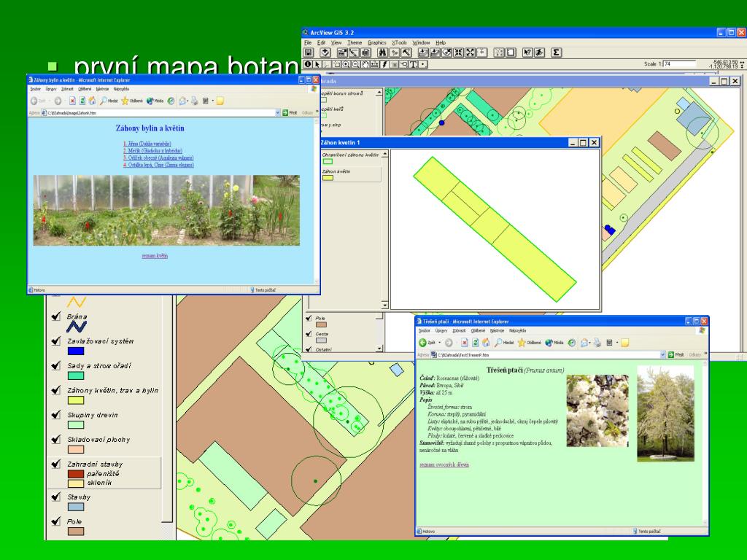This screenshot has width=747, height=560.
Task: Open Soubor menu in Záhony bylin window
Action: [35, 89]
